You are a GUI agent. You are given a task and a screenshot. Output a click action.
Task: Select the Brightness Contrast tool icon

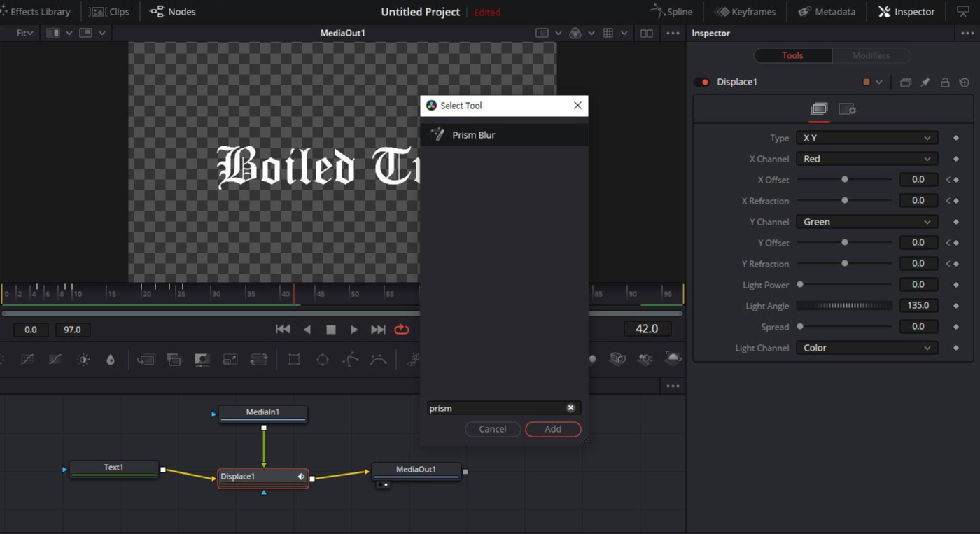[84, 360]
